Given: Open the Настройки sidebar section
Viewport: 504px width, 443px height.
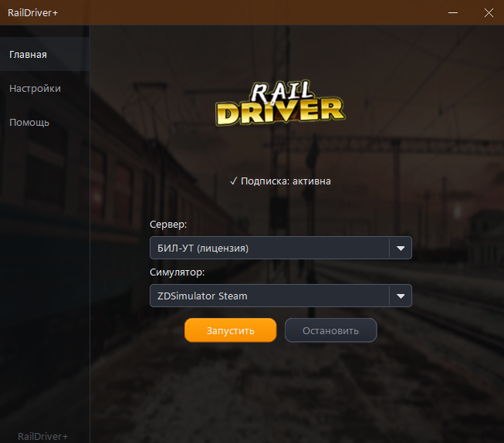Looking at the screenshot, I should pos(45,88).
